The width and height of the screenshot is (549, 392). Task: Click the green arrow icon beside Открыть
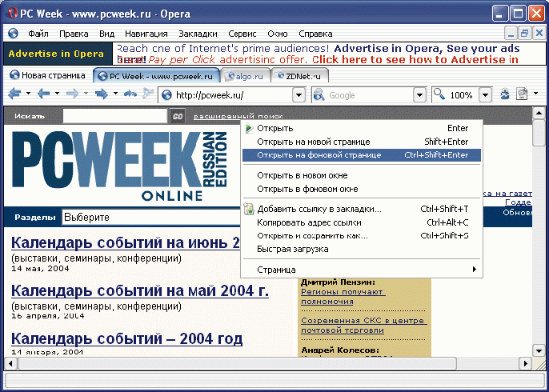pyautogui.click(x=248, y=128)
